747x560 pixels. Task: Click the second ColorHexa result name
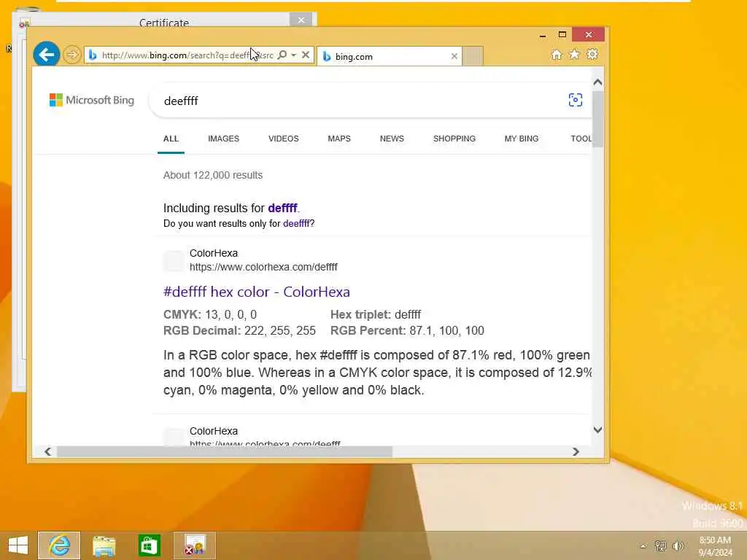(x=214, y=431)
